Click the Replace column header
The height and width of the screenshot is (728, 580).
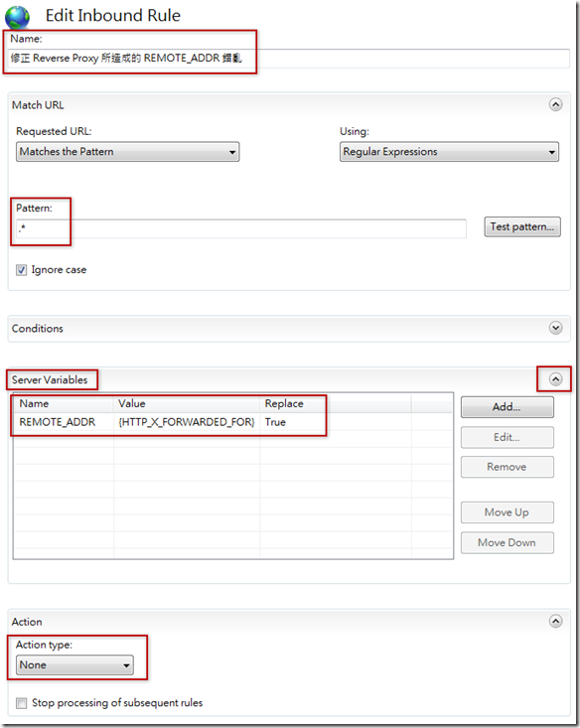pos(336,404)
